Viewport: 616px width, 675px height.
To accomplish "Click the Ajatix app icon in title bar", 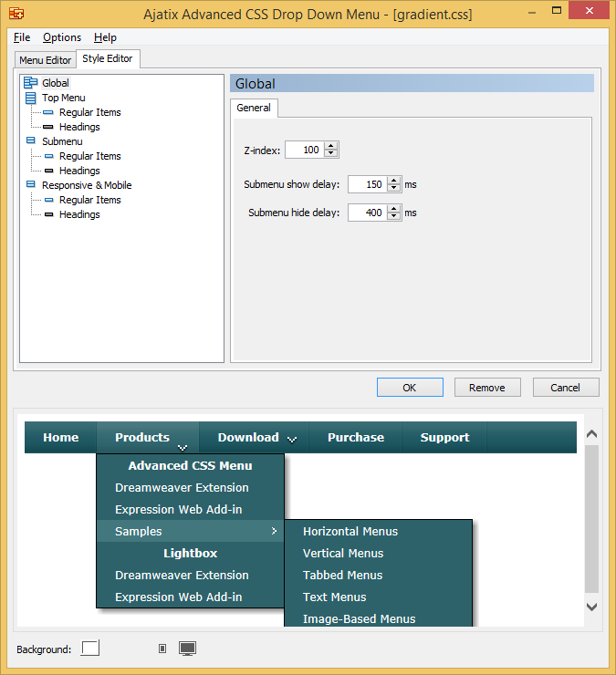I will click(16, 14).
